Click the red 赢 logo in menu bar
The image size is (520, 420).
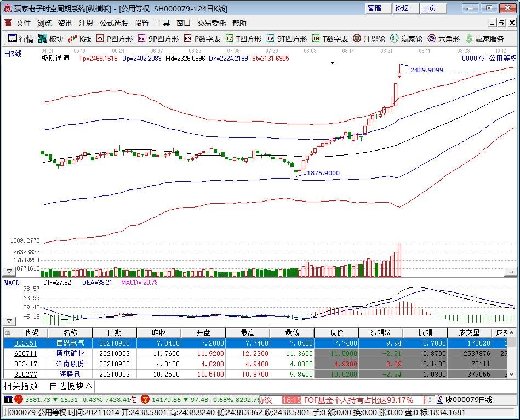(x=8, y=23)
